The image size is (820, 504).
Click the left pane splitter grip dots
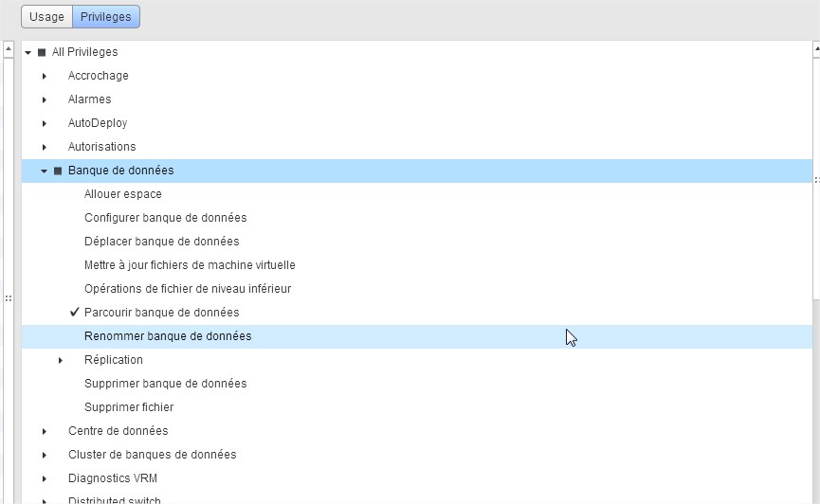[8, 298]
